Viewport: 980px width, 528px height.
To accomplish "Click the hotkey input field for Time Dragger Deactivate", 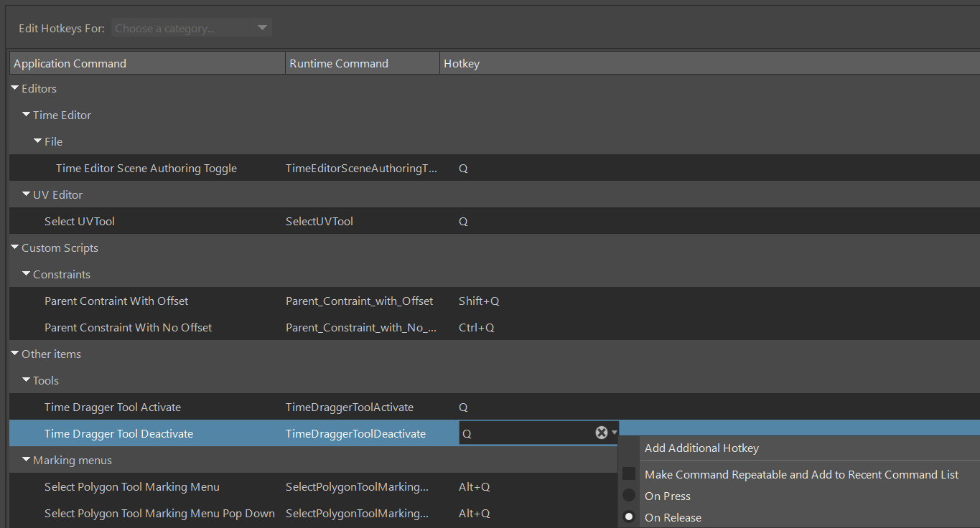I will tap(526, 433).
